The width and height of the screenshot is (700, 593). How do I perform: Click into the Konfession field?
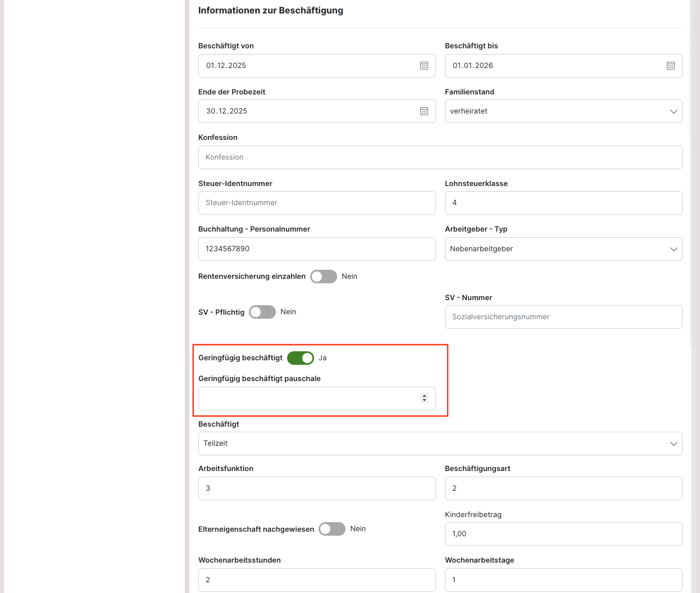[x=440, y=157]
